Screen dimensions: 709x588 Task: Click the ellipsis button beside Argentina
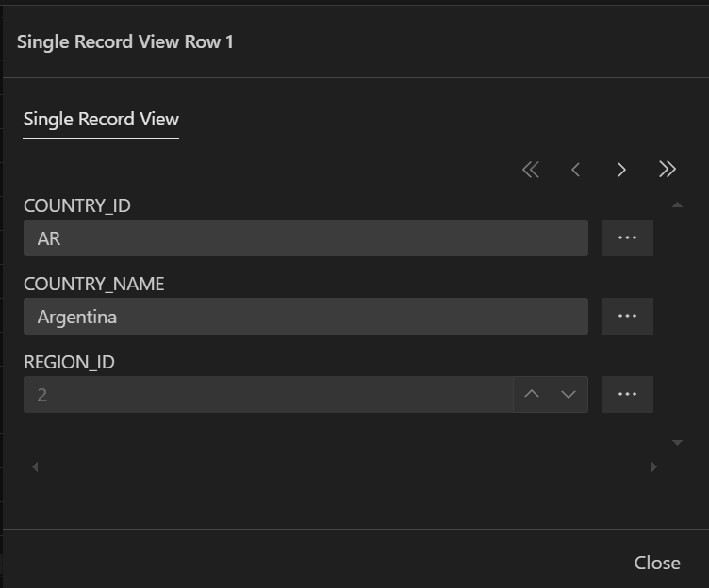pos(628,317)
